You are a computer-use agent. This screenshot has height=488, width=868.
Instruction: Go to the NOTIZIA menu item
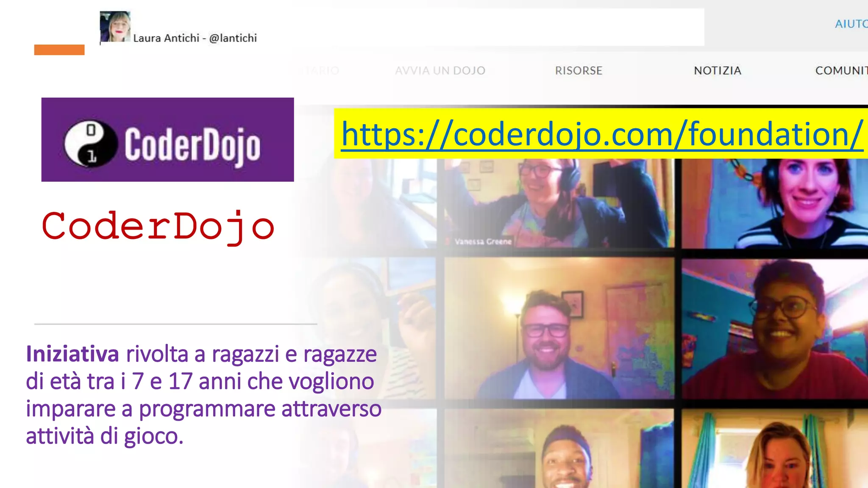(717, 70)
